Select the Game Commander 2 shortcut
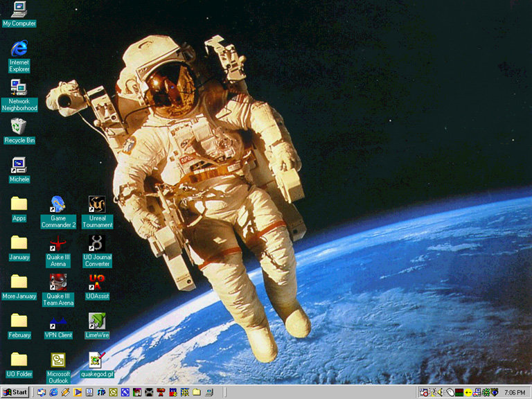This screenshot has width=532, height=399. (58, 212)
